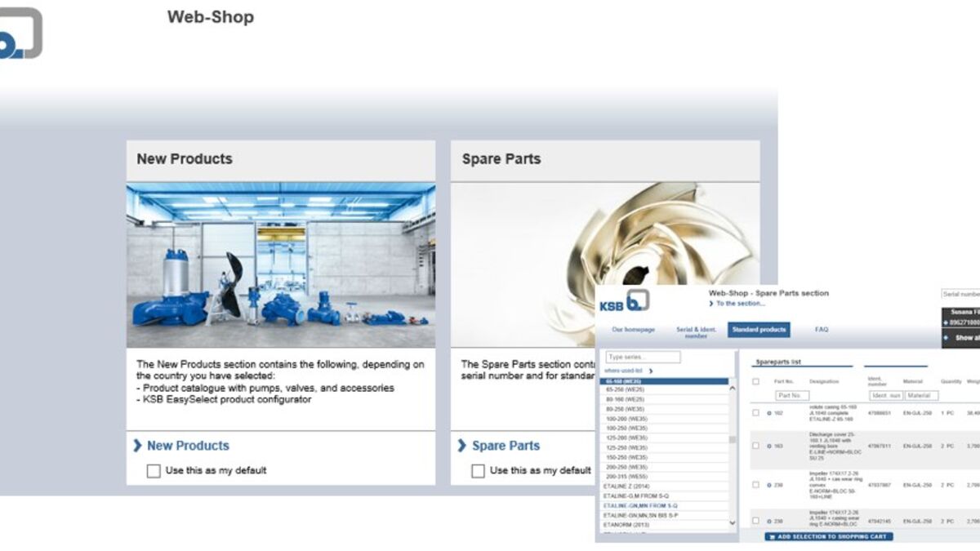Screen dimensions: 980x551
Task: Check the box for impeller ident 47037867
Action: [x=755, y=485]
